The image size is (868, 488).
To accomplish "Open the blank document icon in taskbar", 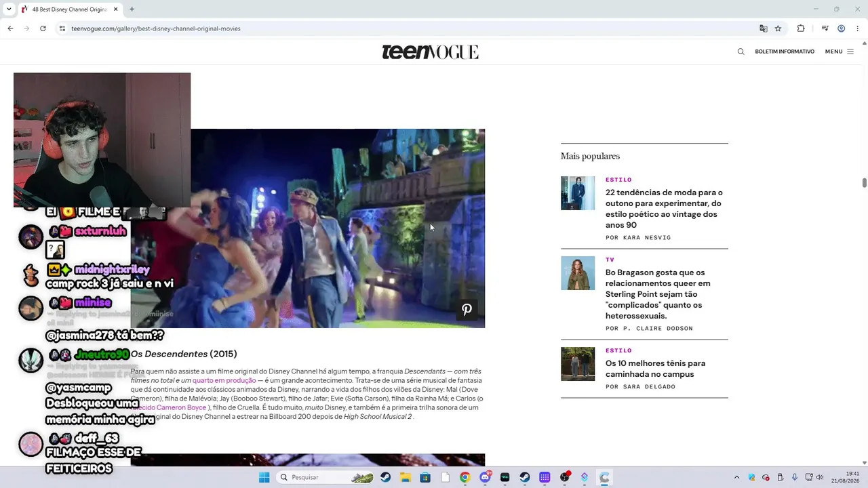I will point(446,477).
